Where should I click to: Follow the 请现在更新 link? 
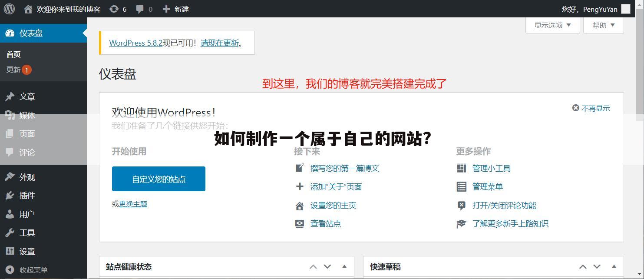point(219,43)
